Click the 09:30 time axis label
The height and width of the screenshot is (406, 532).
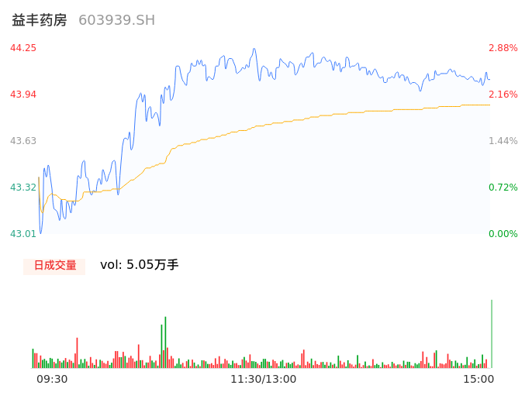click(x=52, y=379)
